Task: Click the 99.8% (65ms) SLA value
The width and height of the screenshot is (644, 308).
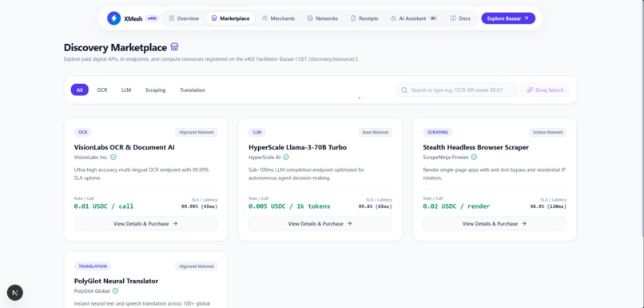Action: point(375,206)
